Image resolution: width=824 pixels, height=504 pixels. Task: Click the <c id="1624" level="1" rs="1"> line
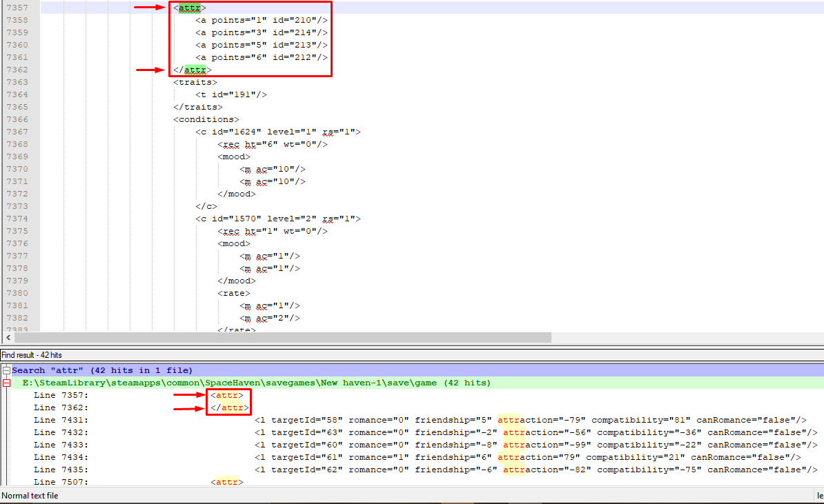(278, 132)
